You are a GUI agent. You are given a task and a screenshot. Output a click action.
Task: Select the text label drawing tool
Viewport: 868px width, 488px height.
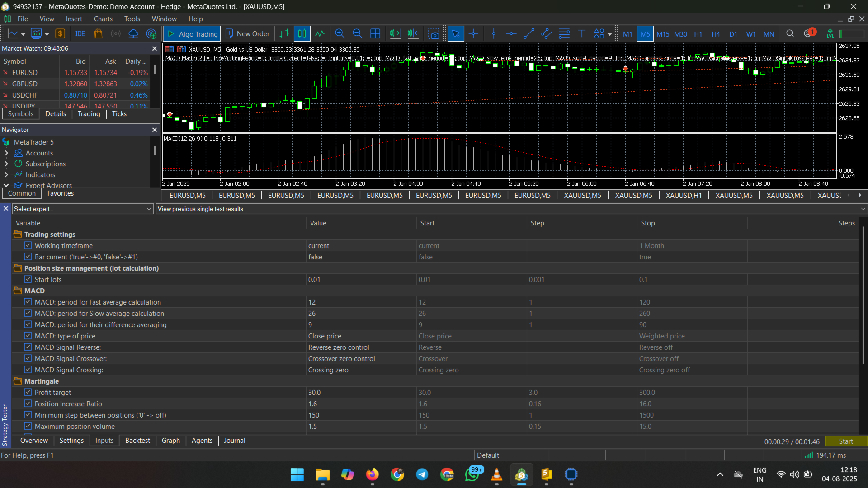(582, 34)
